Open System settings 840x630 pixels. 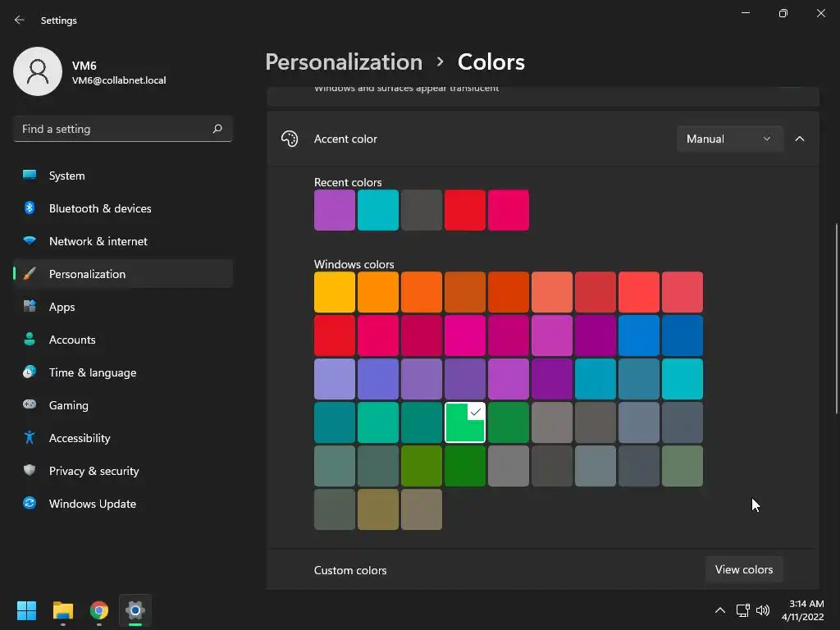[x=123, y=176]
